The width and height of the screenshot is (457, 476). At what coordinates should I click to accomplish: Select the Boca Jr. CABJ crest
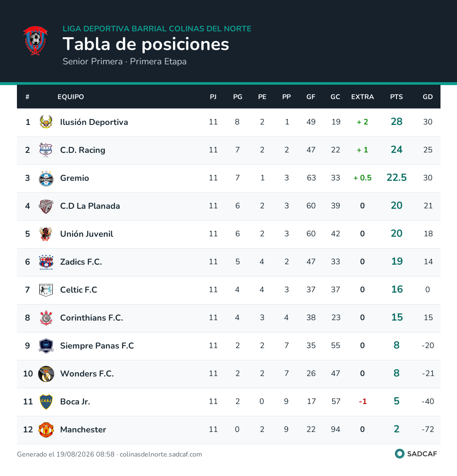(46, 401)
